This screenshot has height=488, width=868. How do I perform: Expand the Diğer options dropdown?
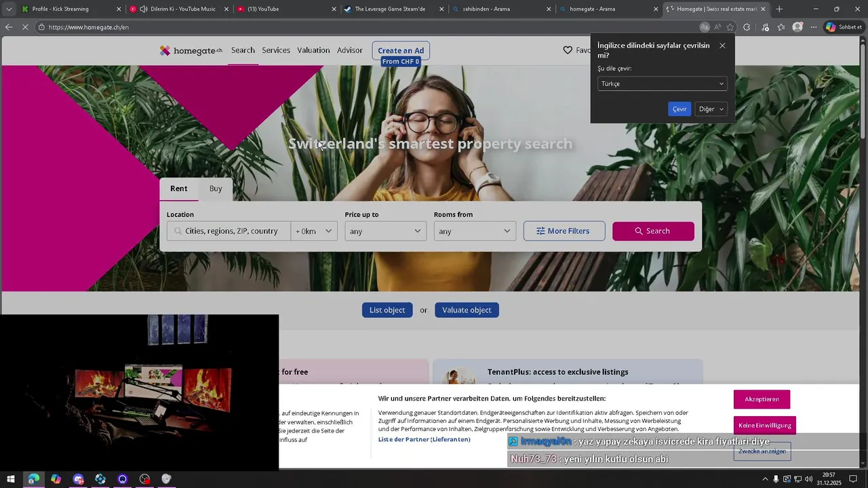pos(711,109)
